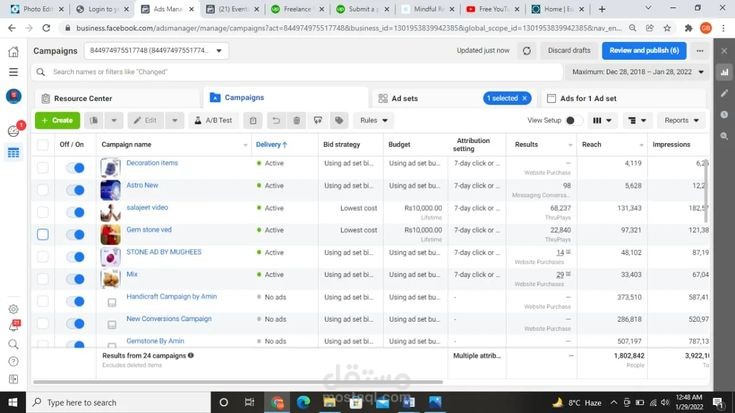Viewport: 735px width, 413px height.
Task: Click the browser reload button
Action: [46, 28]
